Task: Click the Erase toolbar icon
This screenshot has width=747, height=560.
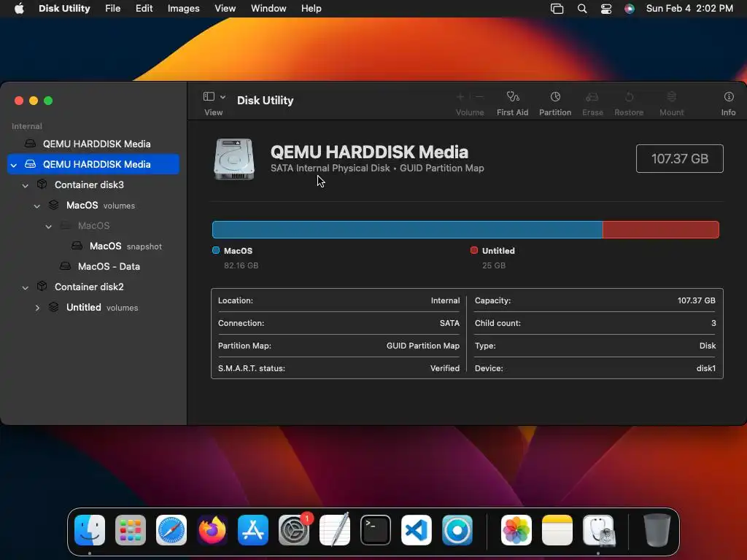Action: (x=592, y=97)
